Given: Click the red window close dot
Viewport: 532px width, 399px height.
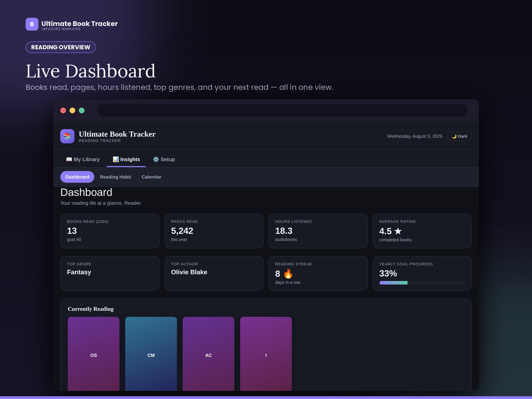Looking at the screenshot, I should [63, 110].
